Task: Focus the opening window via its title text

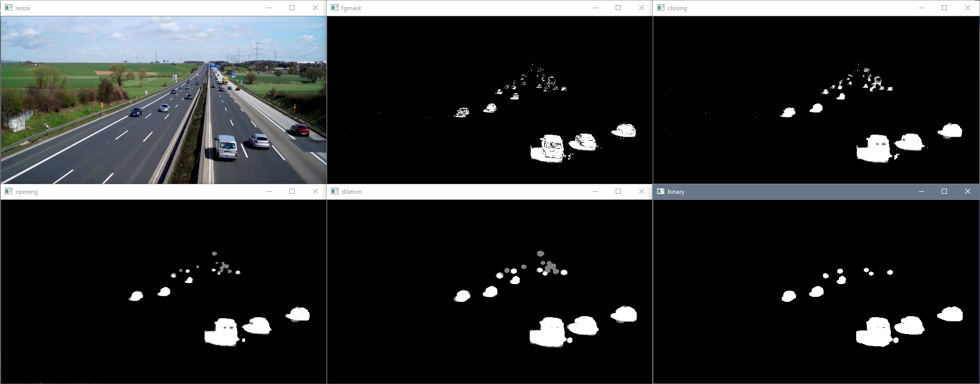Action: click(x=27, y=192)
